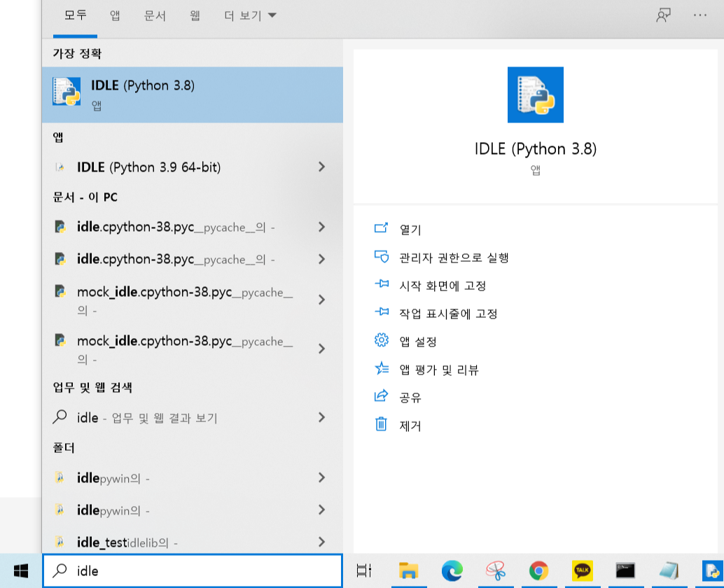The height and width of the screenshot is (588, 724).
Task: Switch to the 앱 tab
Action: [x=115, y=15]
